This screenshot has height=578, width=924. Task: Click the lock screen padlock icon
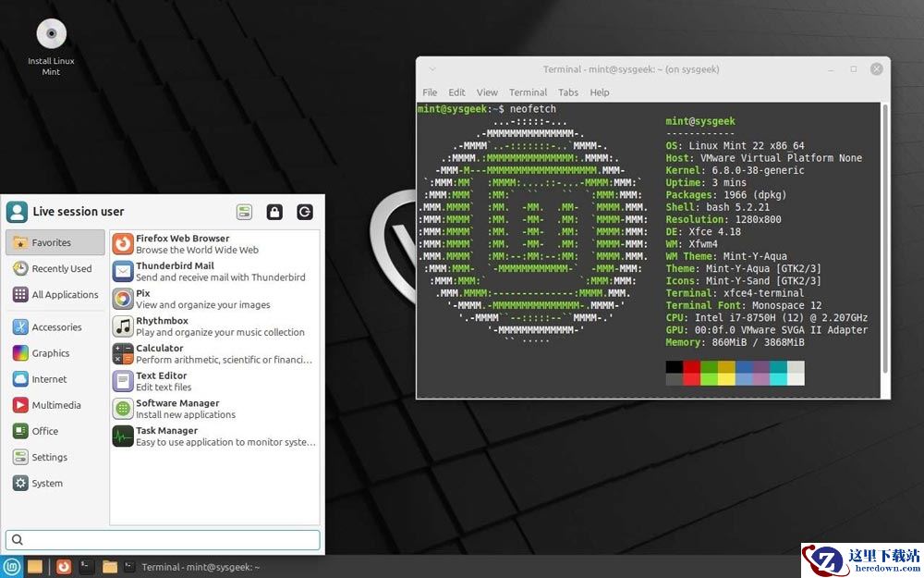(x=274, y=212)
